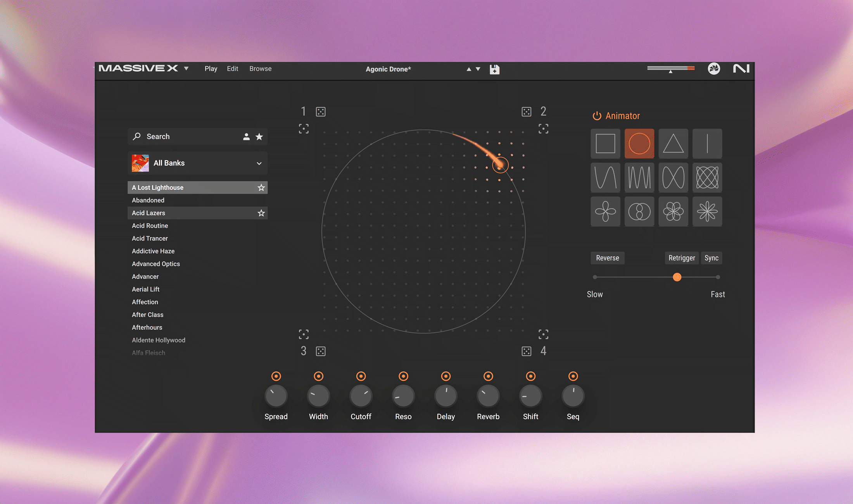Open the Massive X logo dropdown arrow

(x=186, y=69)
